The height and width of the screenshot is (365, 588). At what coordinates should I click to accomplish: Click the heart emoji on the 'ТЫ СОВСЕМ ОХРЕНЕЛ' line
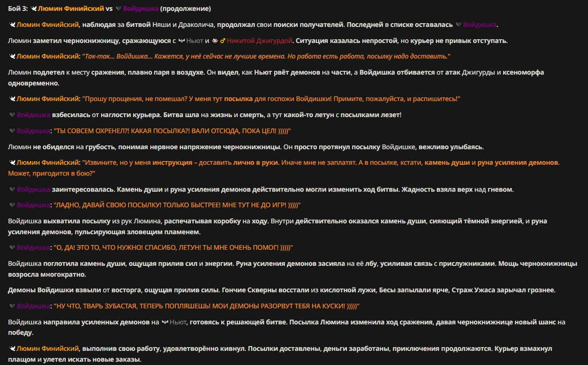point(12,131)
